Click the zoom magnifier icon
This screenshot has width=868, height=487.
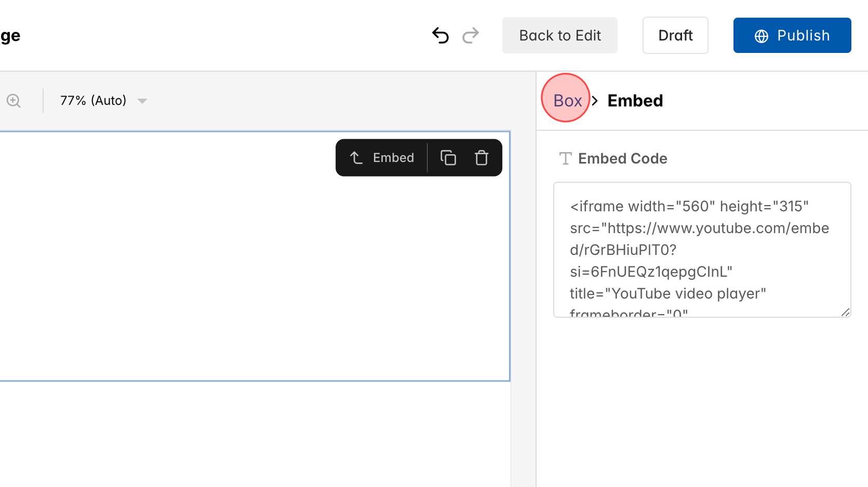[x=14, y=101]
